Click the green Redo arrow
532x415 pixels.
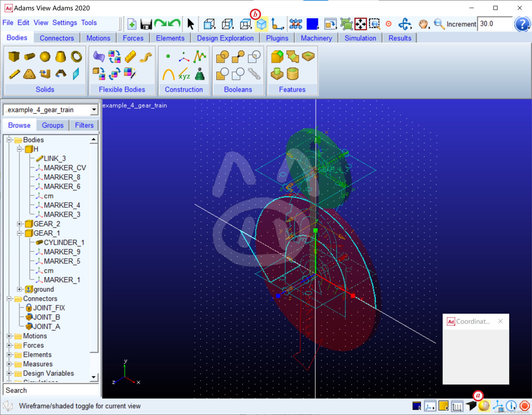pos(160,23)
